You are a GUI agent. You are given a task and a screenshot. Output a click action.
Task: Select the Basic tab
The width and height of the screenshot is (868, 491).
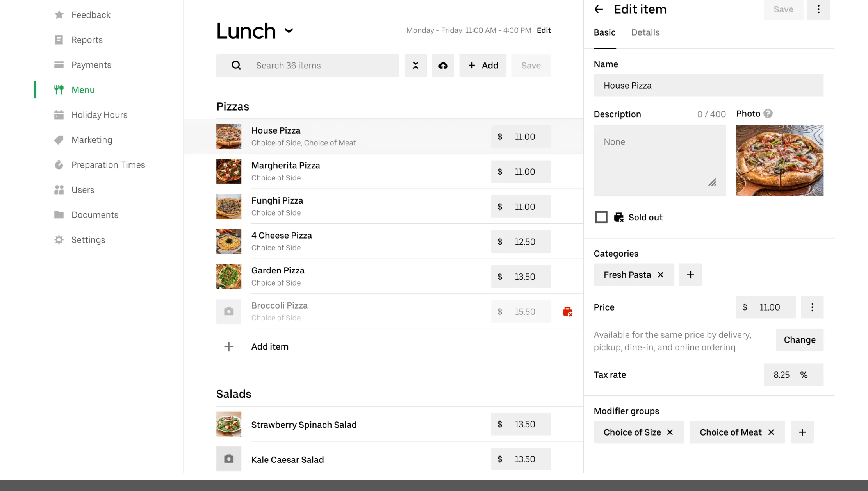[x=604, y=32]
